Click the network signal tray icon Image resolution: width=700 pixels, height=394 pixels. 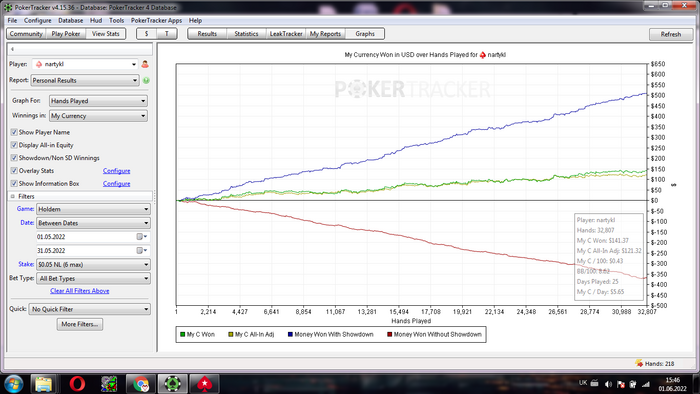646,384
